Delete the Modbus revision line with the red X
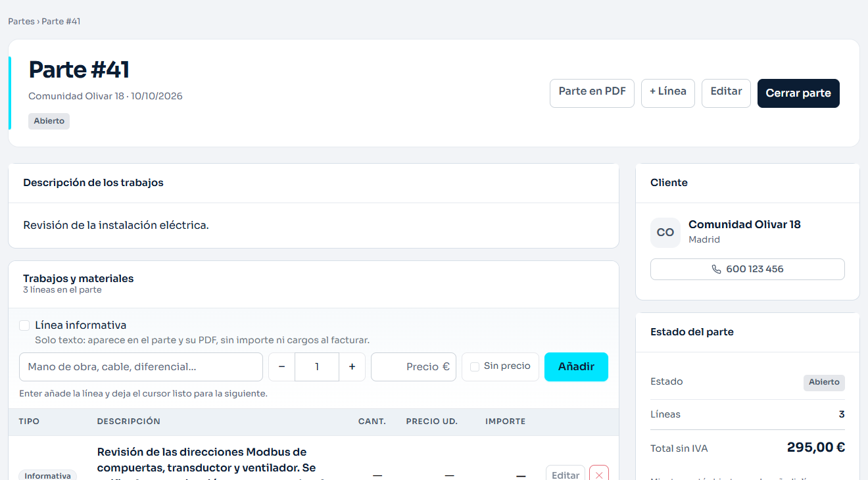The image size is (868, 480). click(x=598, y=474)
